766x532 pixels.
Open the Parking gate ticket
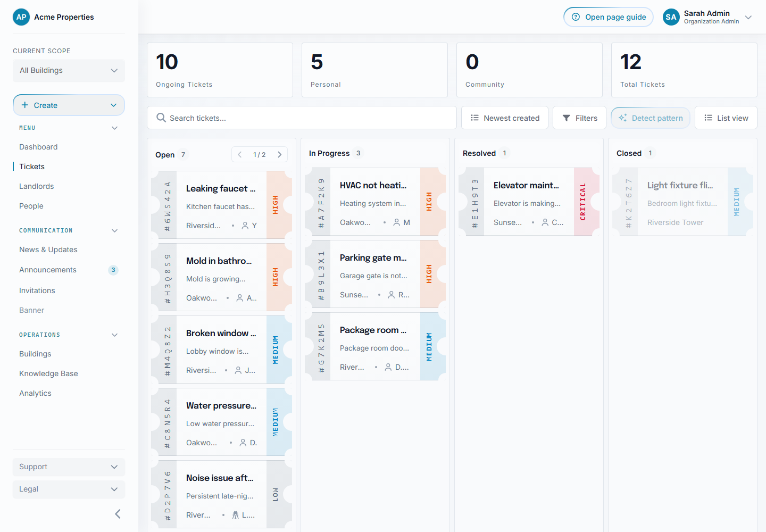pos(375,274)
